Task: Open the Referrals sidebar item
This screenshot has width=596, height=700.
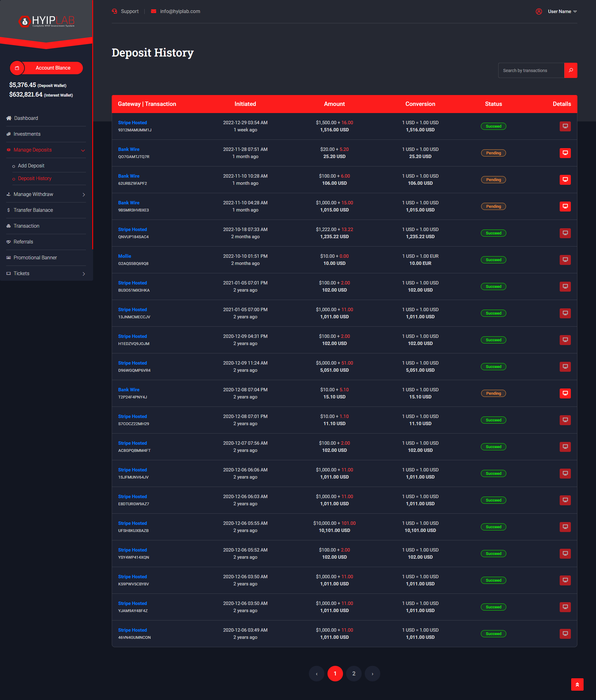Action: 23,242
